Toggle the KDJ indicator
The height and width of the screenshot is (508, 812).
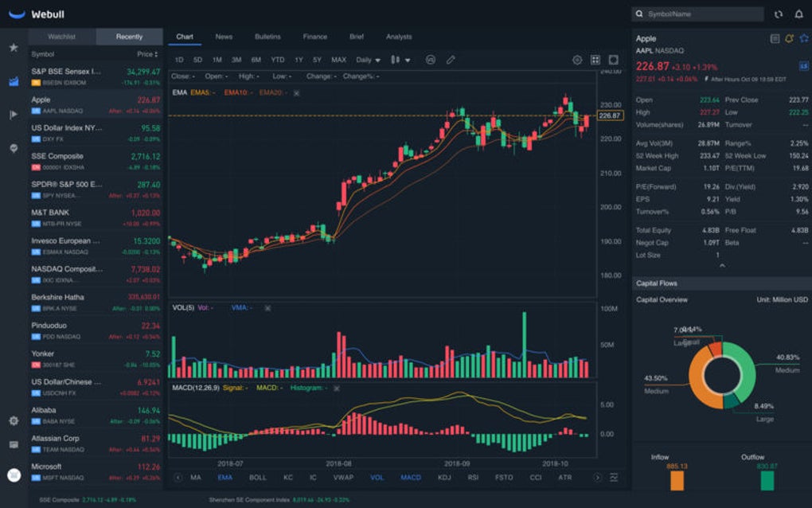tap(444, 478)
